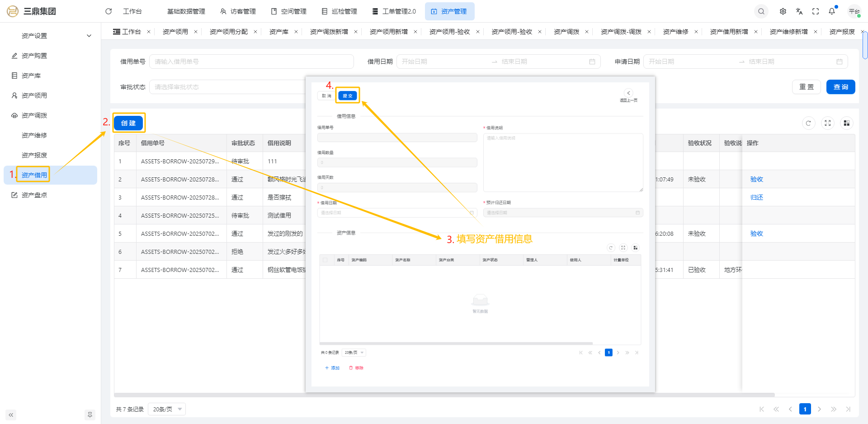This screenshot has height=424, width=868.
Task: Click the 借用单号 input field
Action: 251,62
